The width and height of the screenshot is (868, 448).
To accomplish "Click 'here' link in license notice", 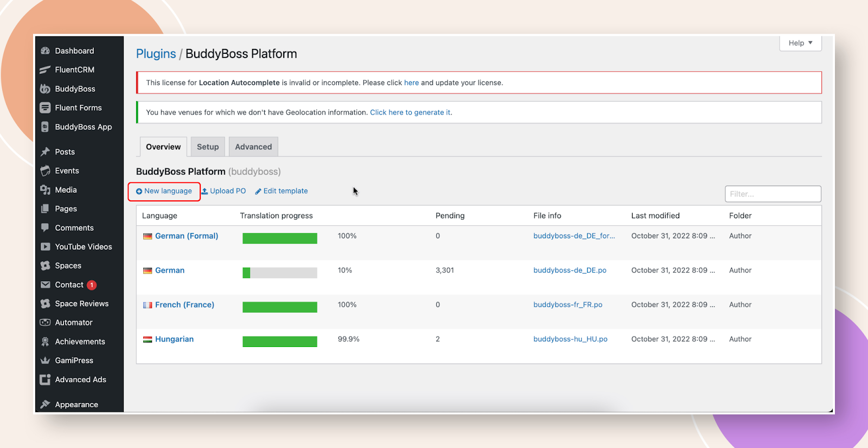I will 411,83.
